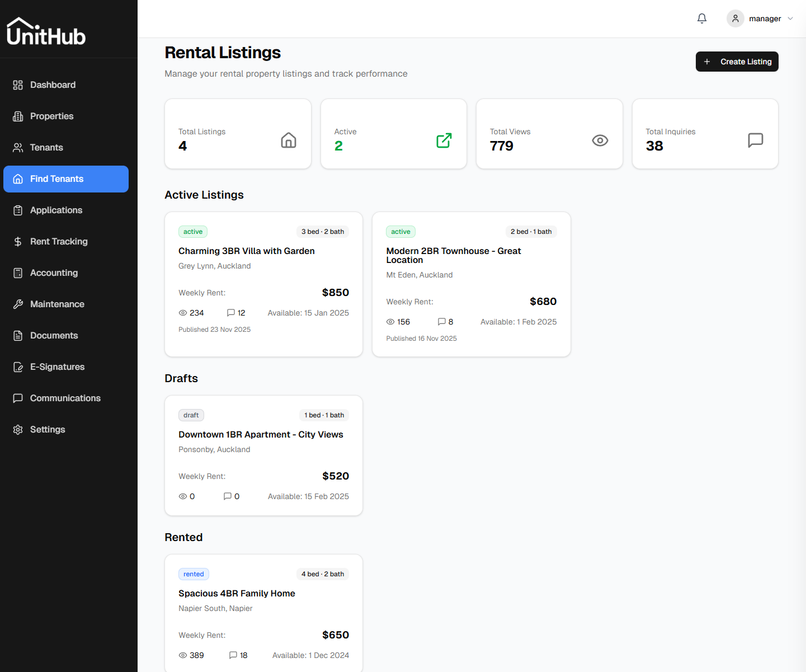Click the UnitHub logo

[x=46, y=32]
